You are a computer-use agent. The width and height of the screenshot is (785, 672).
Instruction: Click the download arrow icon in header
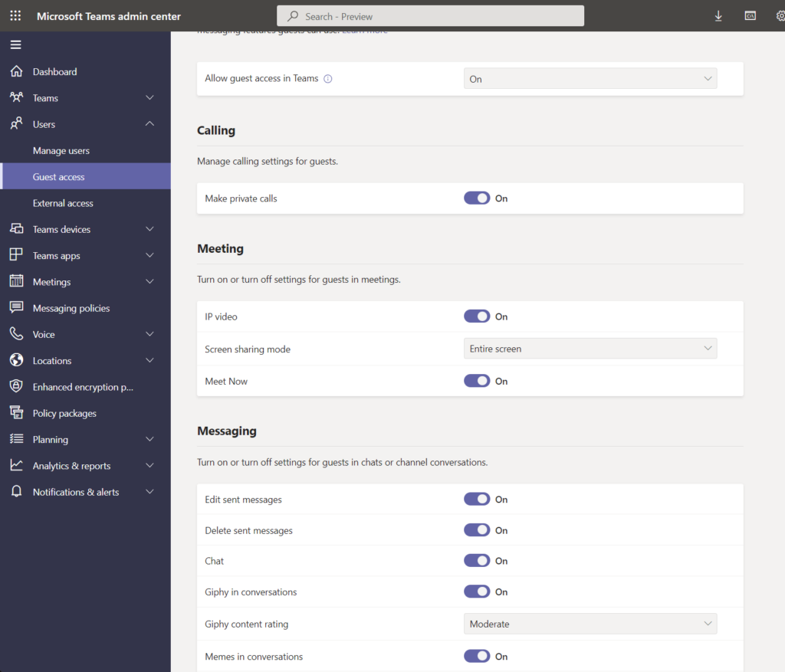(718, 16)
